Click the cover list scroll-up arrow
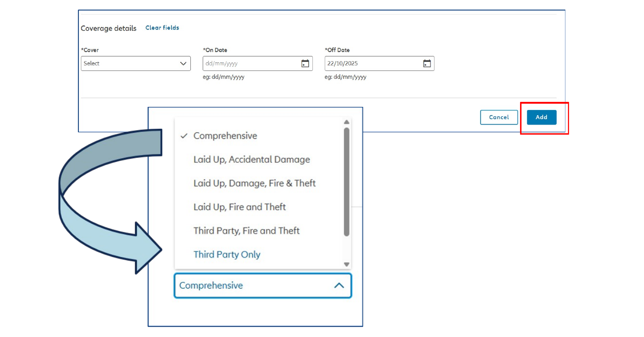 coord(347,122)
